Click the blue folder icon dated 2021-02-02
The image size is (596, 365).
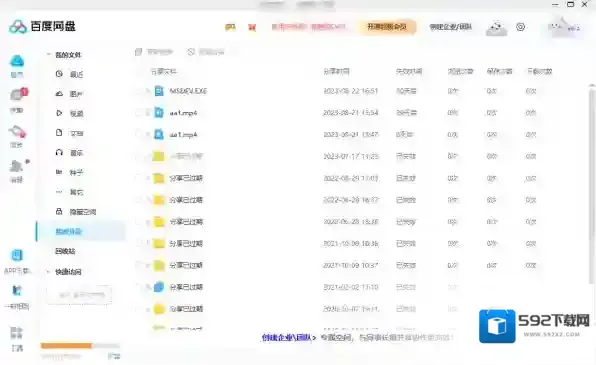click(159, 287)
